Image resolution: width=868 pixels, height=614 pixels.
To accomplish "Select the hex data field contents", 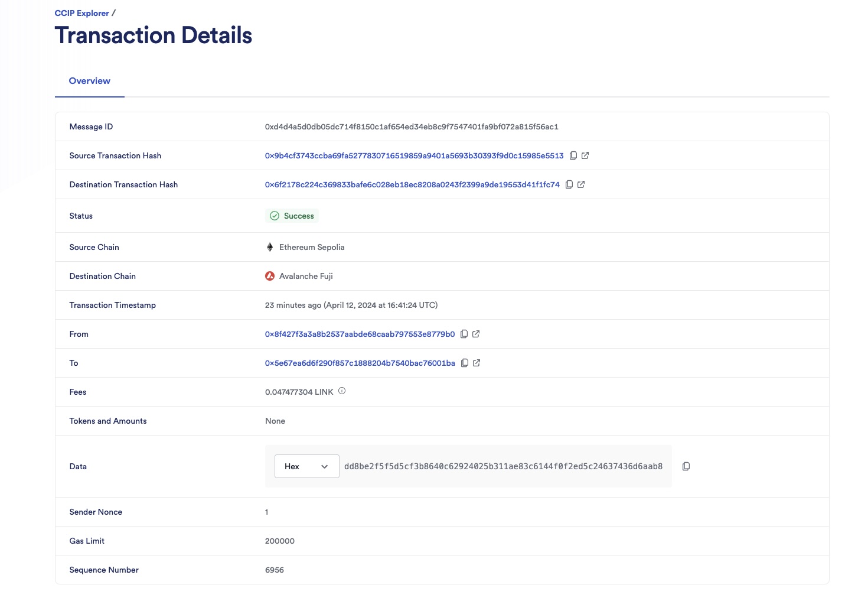I will pyautogui.click(x=505, y=466).
